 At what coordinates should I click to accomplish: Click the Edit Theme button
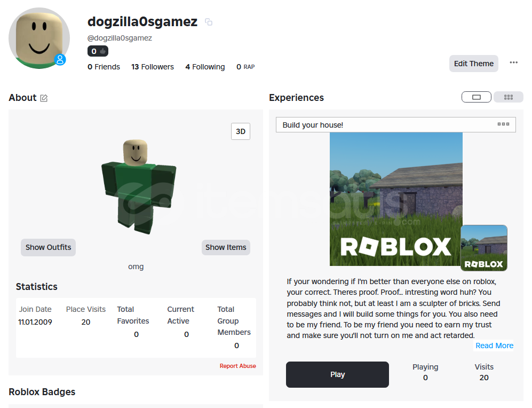[474, 64]
